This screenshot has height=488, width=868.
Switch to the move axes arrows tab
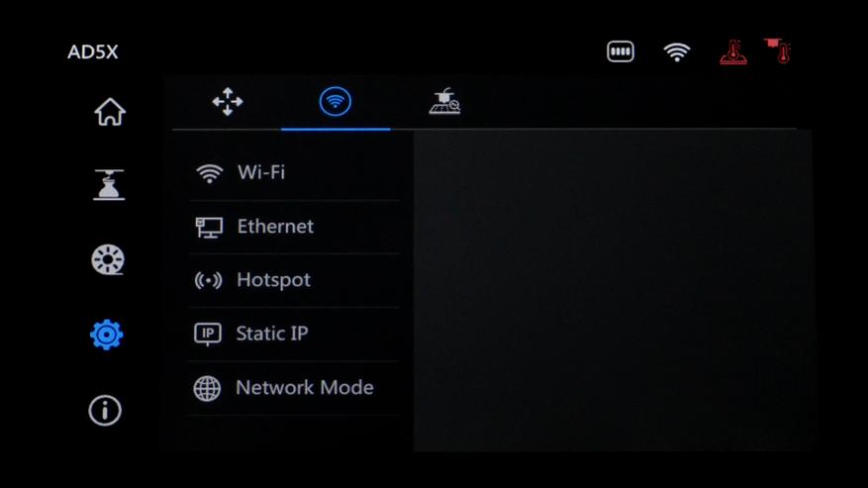point(228,101)
